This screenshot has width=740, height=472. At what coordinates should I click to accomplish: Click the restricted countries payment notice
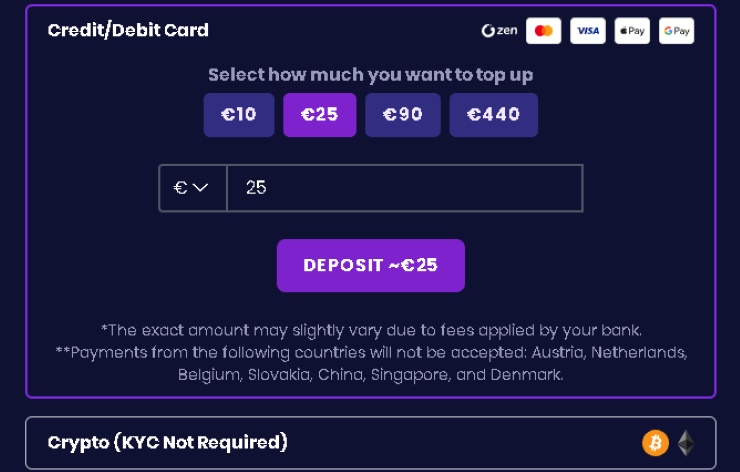tap(371, 364)
